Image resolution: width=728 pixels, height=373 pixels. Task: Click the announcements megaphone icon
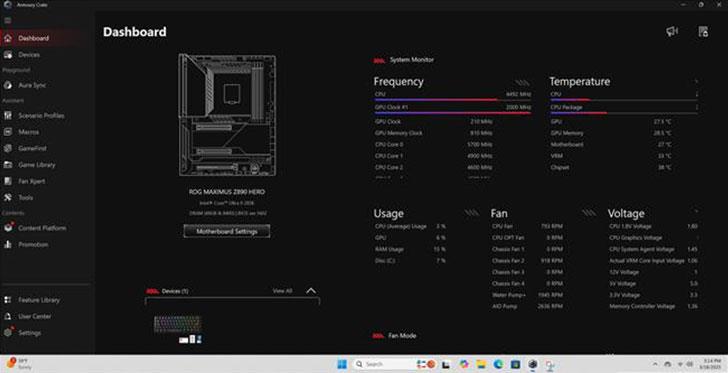tap(672, 32)
